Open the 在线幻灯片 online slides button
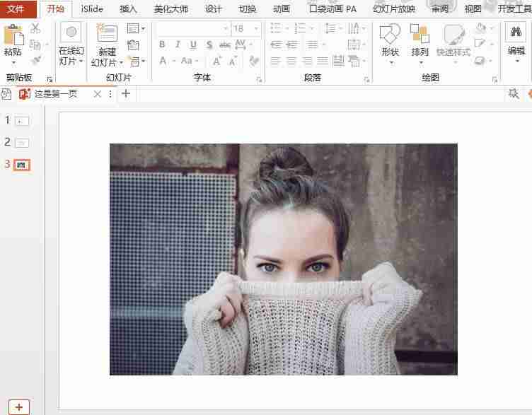 71,43
